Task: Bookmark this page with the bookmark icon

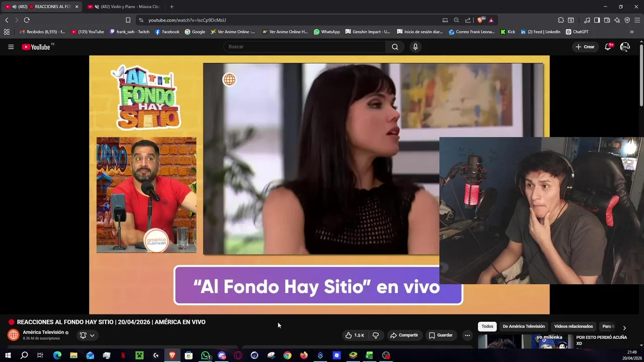Action: pos(128,20)
